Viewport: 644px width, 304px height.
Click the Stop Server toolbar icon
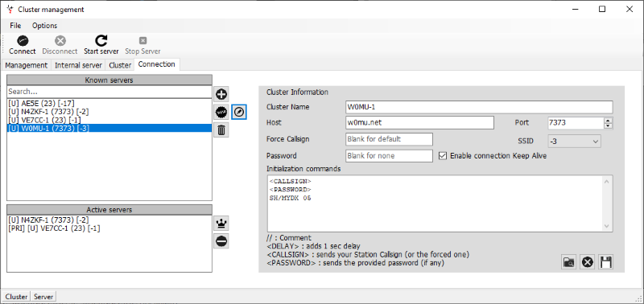click(x=142, y=41)
